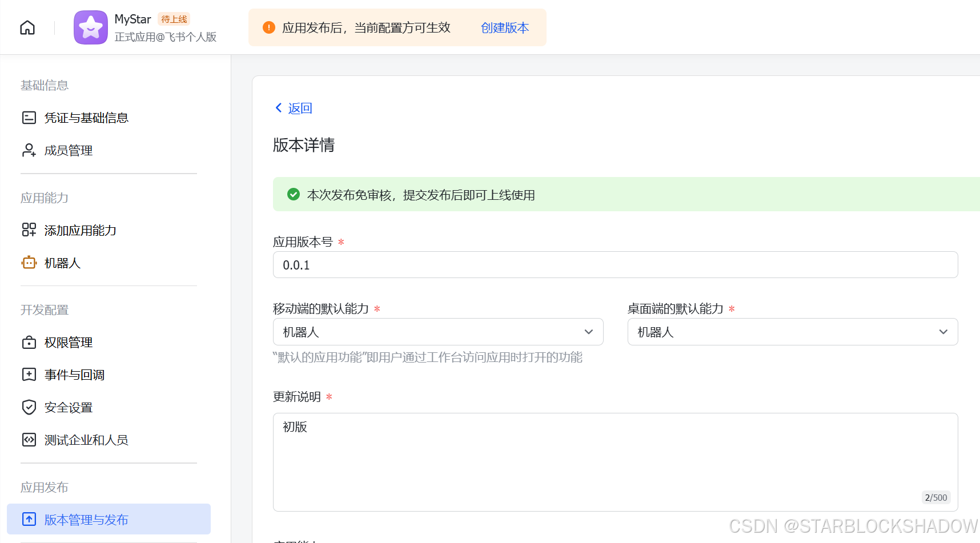
Task: Open the 桌面端的默认能力 dropdown
Action: (x=943, y=332)
